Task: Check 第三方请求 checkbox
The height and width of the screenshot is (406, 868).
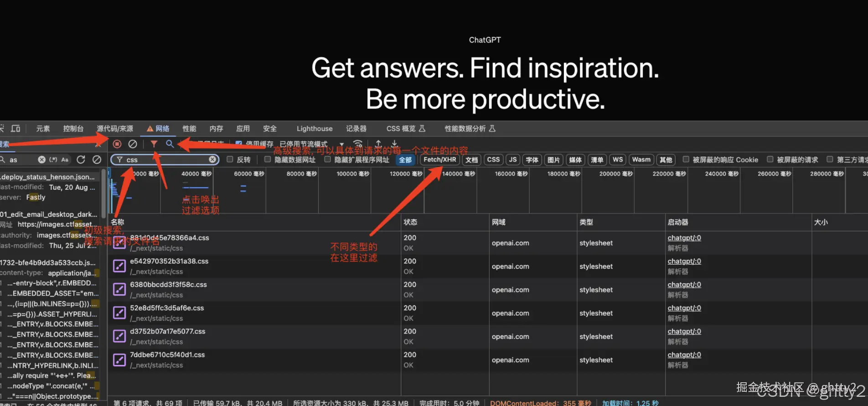Action: pyautogui.click(x=830, y=159)
